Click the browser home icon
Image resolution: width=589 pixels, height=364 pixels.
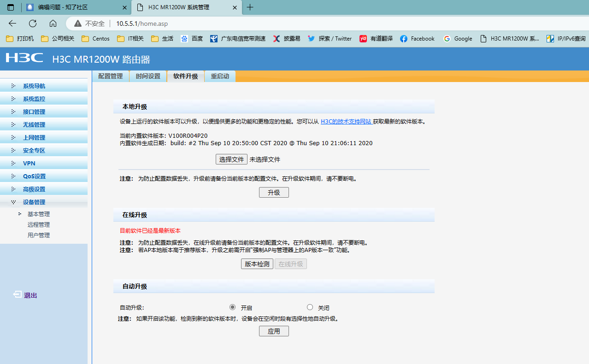[53, 23]
